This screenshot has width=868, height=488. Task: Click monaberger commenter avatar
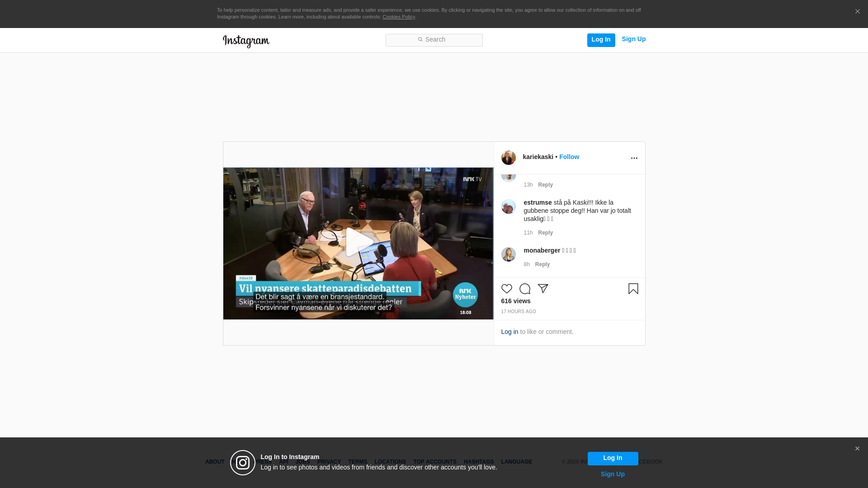click(508, 254)
